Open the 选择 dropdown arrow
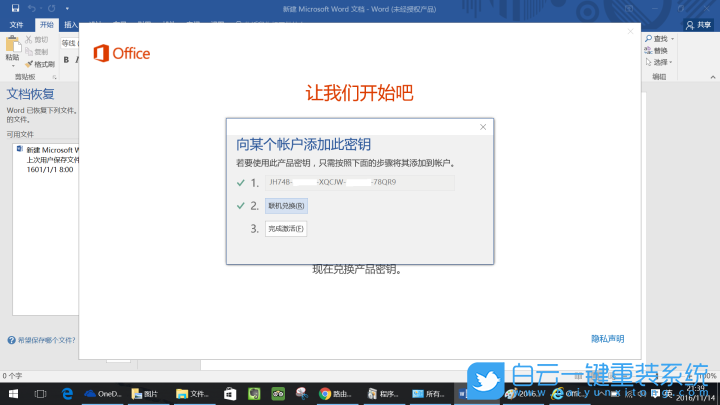This screenshot has height=405, width=720. click(671, 62)
